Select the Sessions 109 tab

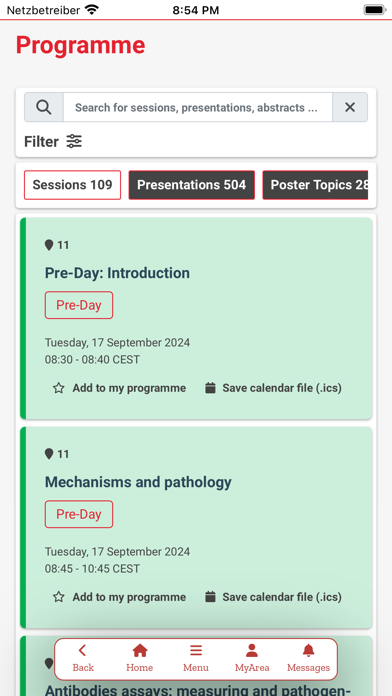click(x=72, y=185)
